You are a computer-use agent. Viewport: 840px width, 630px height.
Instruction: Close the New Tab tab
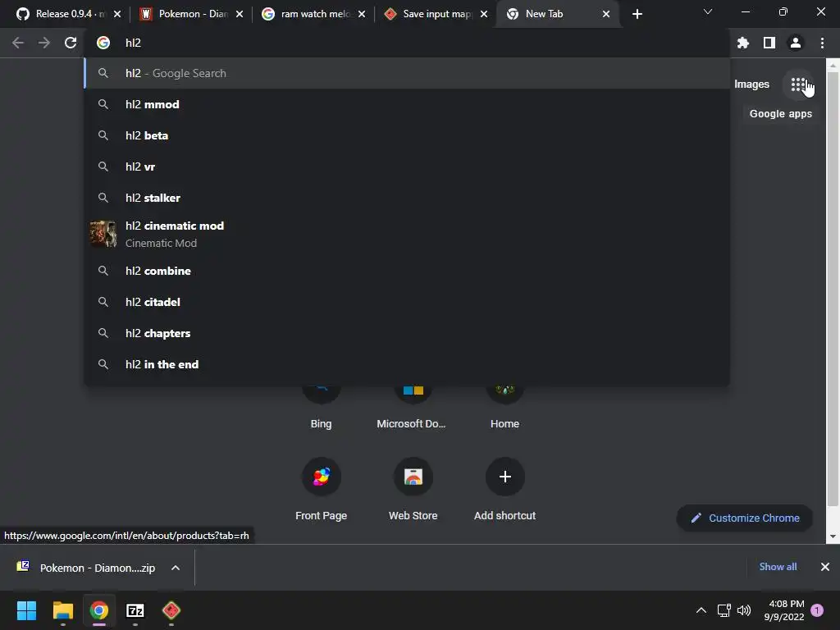pos(606,14)
